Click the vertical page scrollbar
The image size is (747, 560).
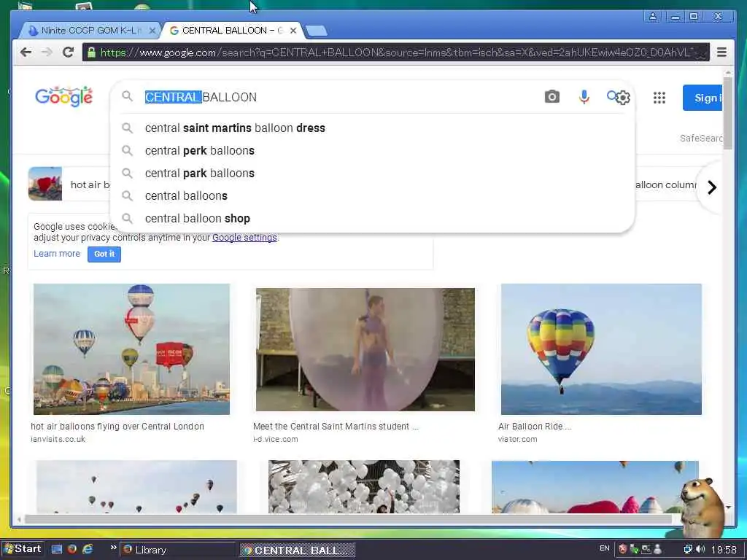tap(727, 113)
